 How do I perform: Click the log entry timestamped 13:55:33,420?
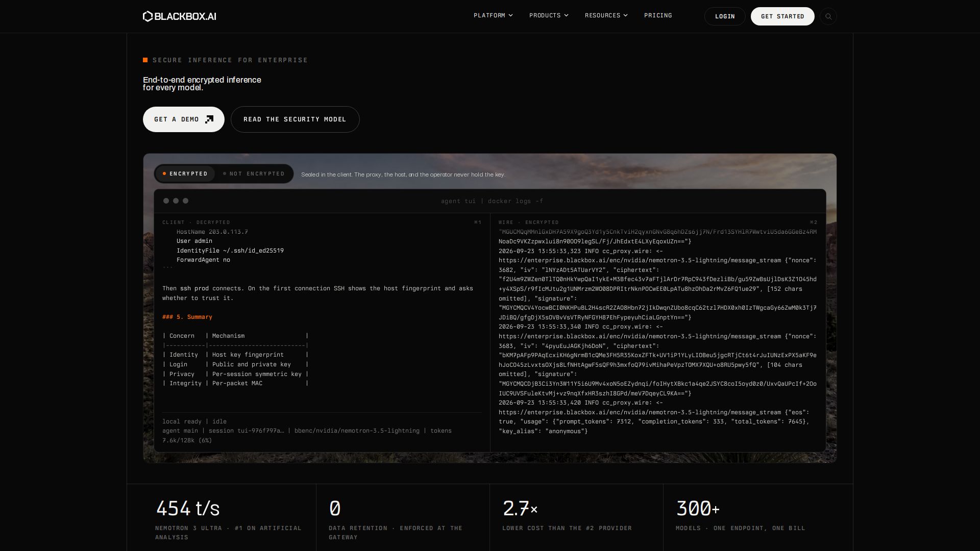(654, 417)
